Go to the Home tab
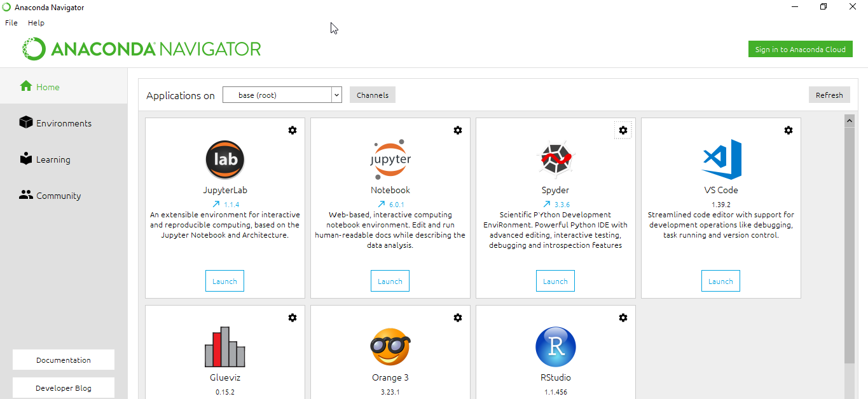Viewport: 868px width, 399px height. click(x=64, y=86)
